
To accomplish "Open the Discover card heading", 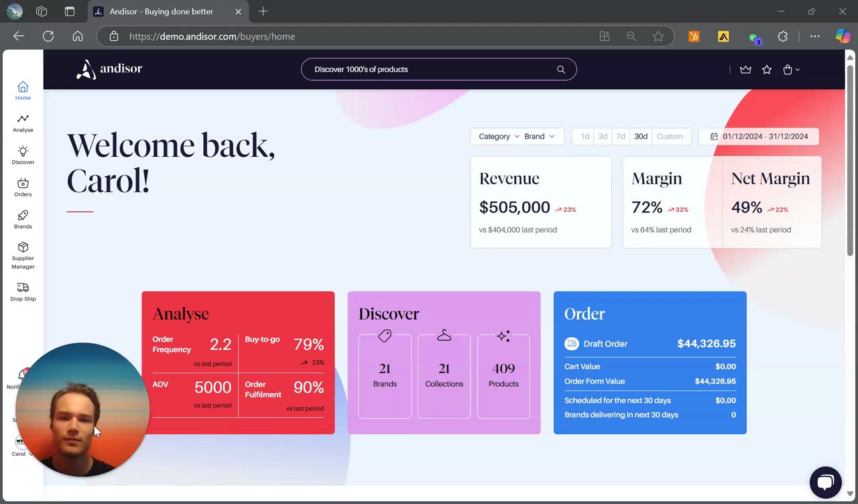I will point(389,314).
